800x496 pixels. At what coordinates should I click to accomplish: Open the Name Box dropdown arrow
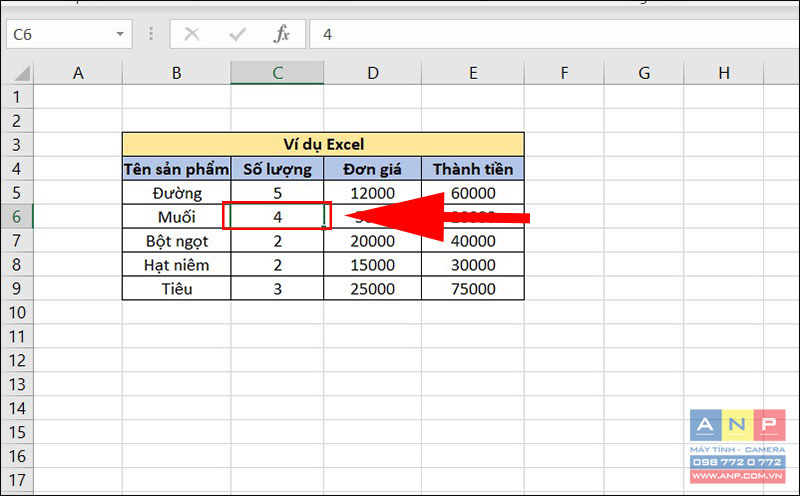pos(120,34)
